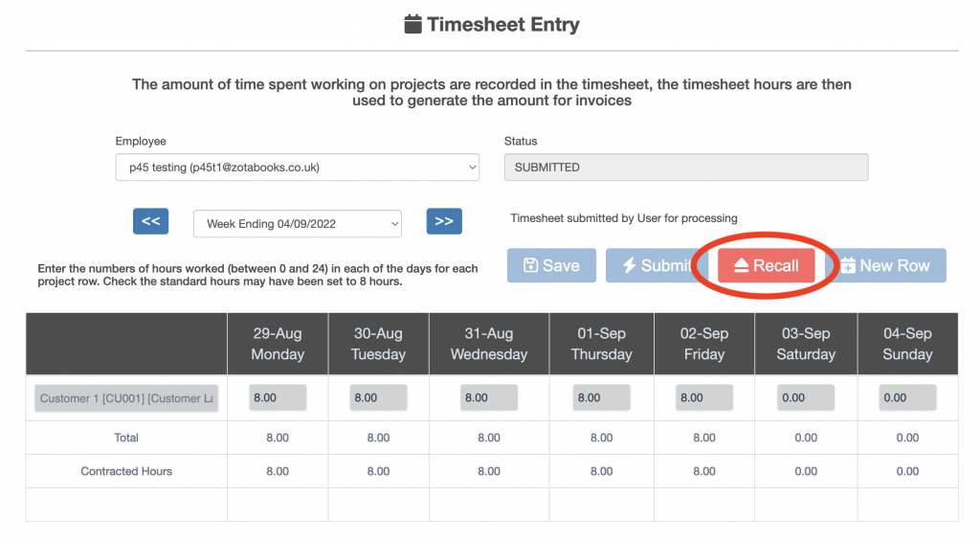
Task: Click the 29-Aug Monday column header
Action: (278, 344)
